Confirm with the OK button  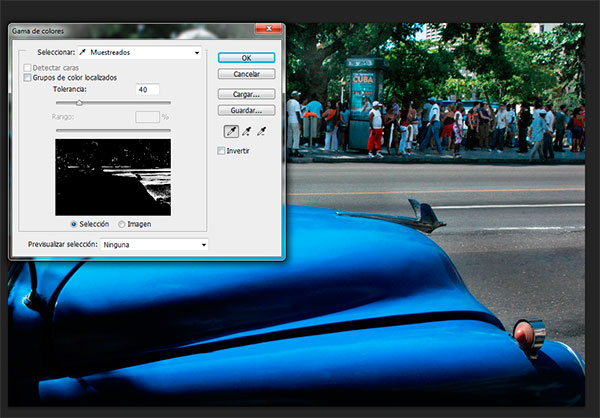point(246,58)
